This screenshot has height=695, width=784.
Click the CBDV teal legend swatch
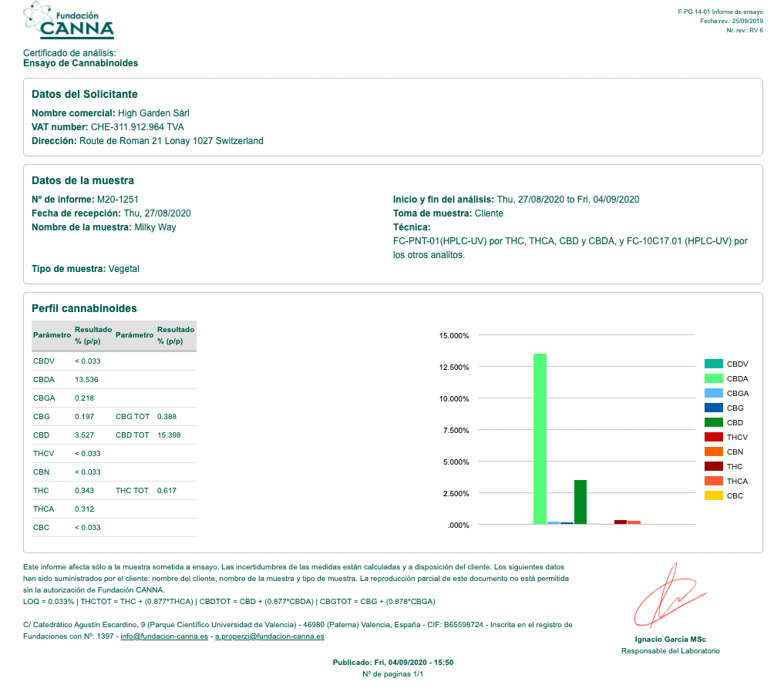pos(714,364)
